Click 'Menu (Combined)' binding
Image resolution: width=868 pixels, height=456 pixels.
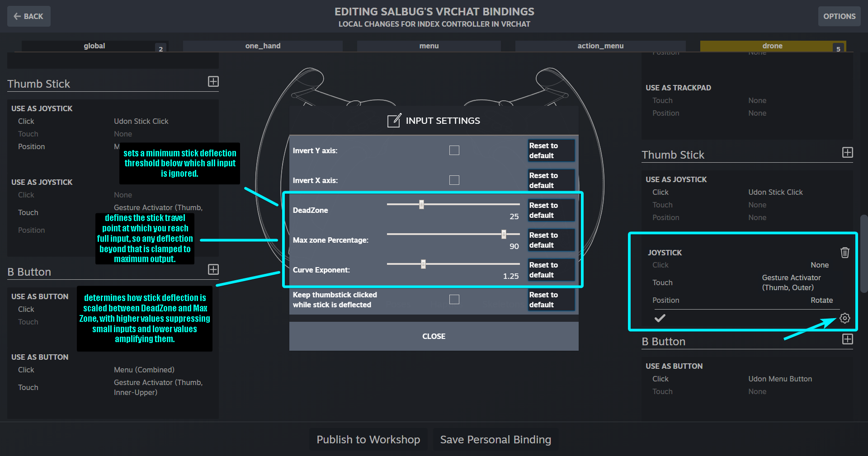(144, 370)
